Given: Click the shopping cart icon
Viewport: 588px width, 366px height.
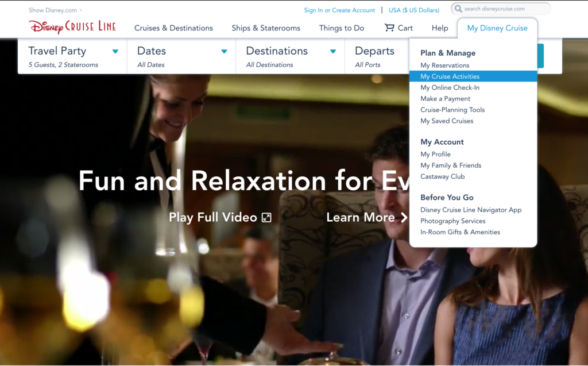Looking at the screenshot, I should coord(389,28).
